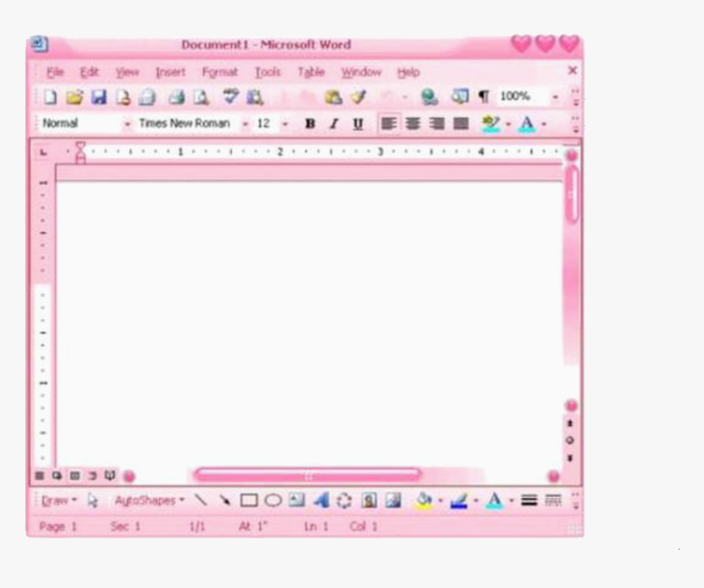The height and width of the screenshot is (588, 704).
Task: Click the Insert Hyperlink globe icon
Action: 429,97
